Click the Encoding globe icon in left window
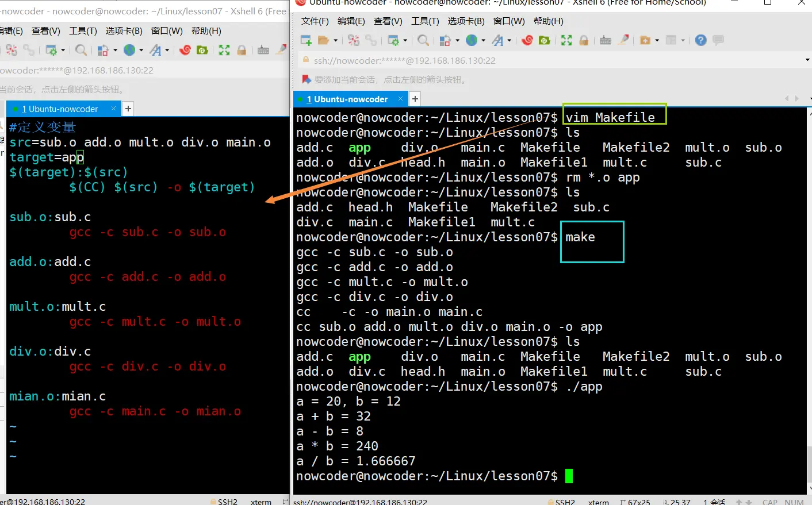 coord(129,50)
